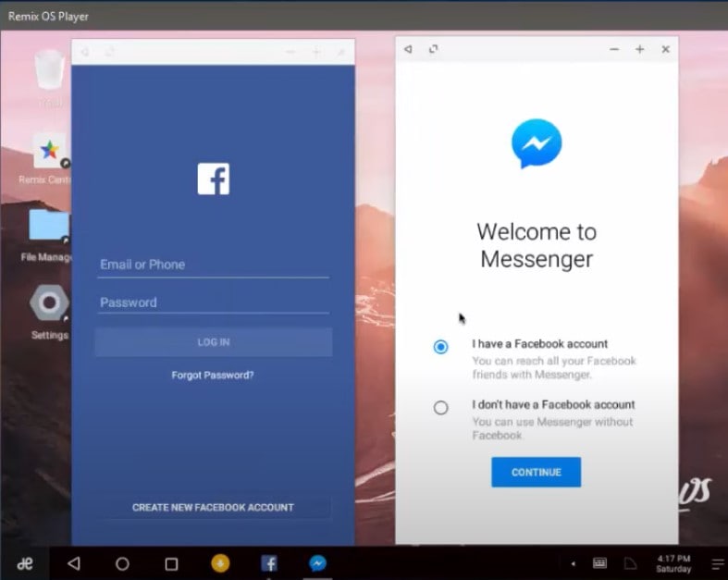Tap the taskbar Home circle button

click(x=123, y=563)
